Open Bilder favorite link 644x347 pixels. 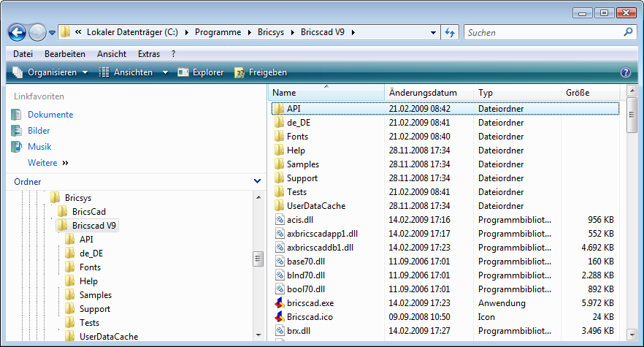[39, 131]
